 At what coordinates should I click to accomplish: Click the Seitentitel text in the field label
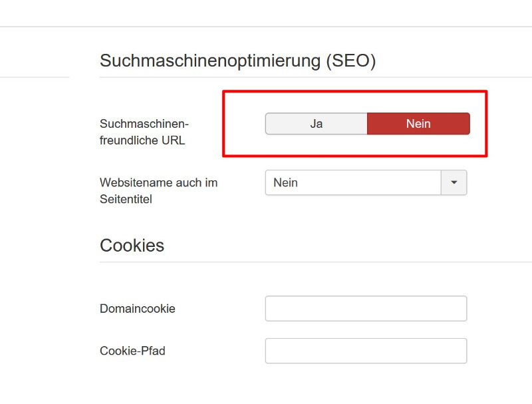126,199
